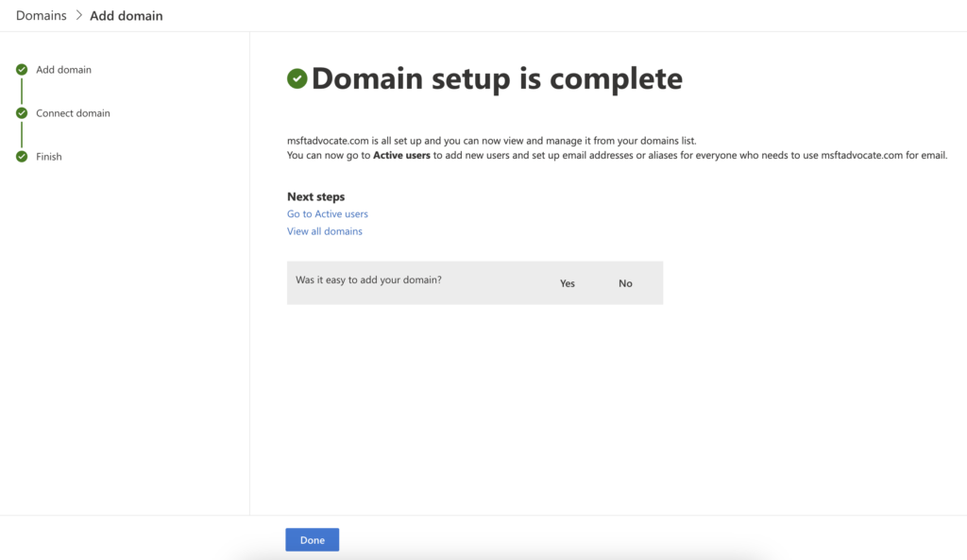
Task: Click the green checkmark beside Finish step
Action: (x=22, y=157)
